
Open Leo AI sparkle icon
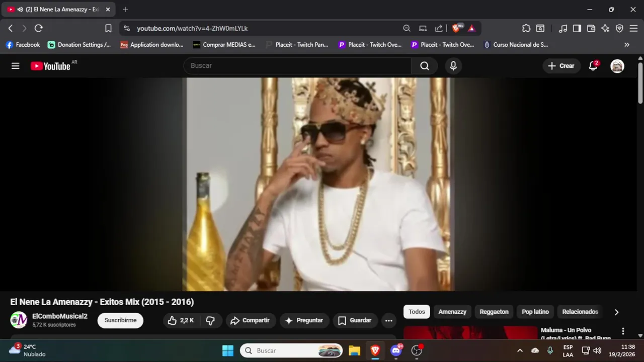coord(605,28)
